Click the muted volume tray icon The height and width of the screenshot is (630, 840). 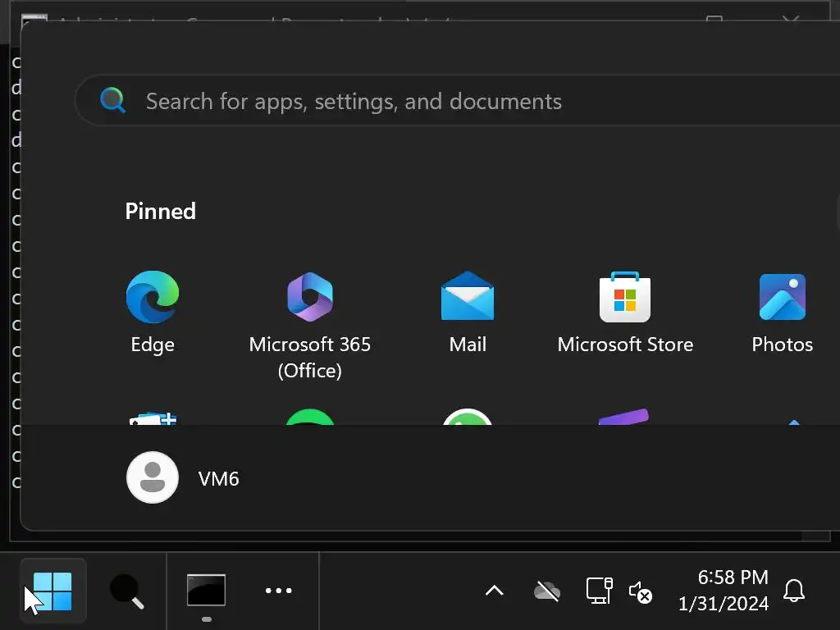(x=640, y=592)
